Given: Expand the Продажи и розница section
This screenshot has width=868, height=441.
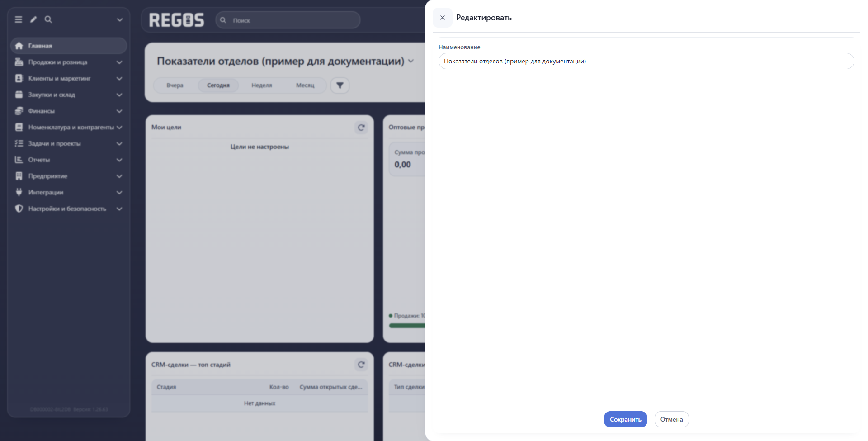Looking at the screenshot, I should [119, 62].
